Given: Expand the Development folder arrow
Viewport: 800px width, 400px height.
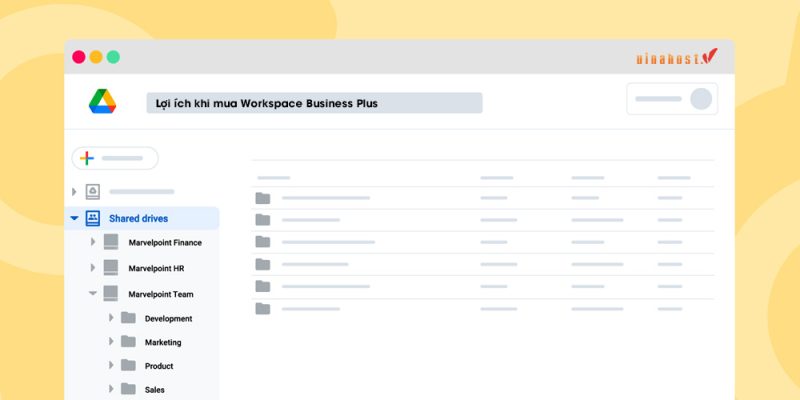Looking at the screenshot, I should [x=111, y=317].
